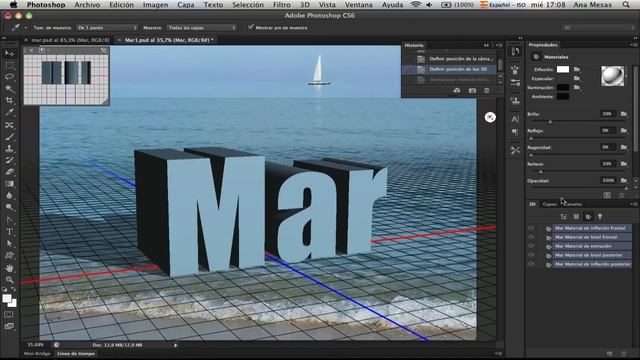Filter 3D panel by whole scene
The width and height of the screenshot is (640, 360).
tap(564, 216)
